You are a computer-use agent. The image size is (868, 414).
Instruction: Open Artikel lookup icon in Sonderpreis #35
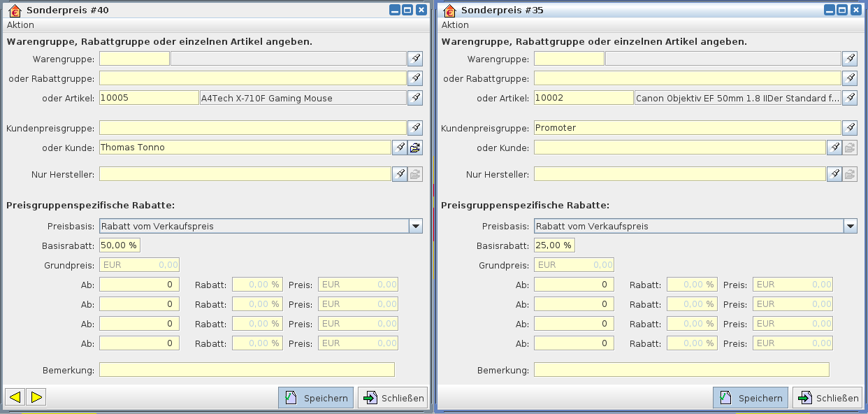(x=850, y=98)
